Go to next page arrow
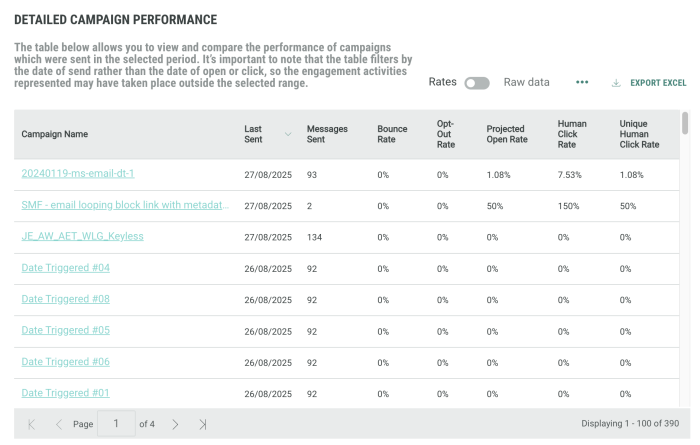 [175, 424]
